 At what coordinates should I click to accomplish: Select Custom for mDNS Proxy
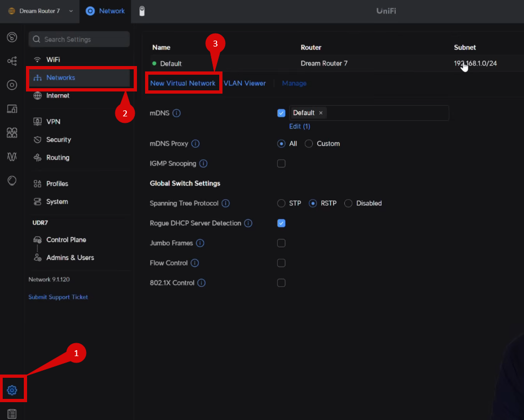309,143
